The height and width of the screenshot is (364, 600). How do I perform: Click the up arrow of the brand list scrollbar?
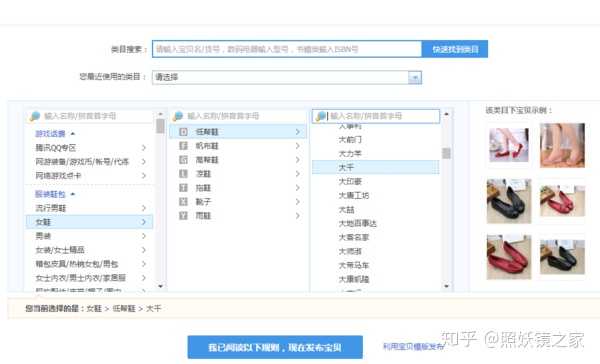[446, 114]
